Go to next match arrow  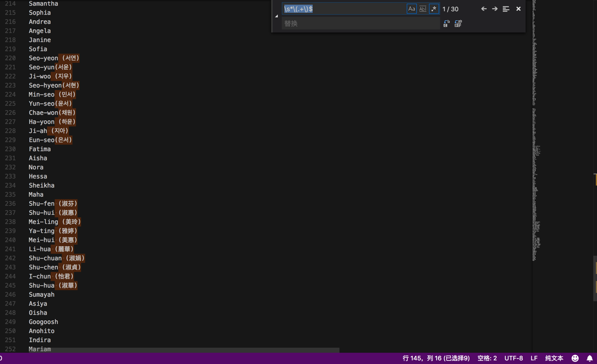[495, 9]
